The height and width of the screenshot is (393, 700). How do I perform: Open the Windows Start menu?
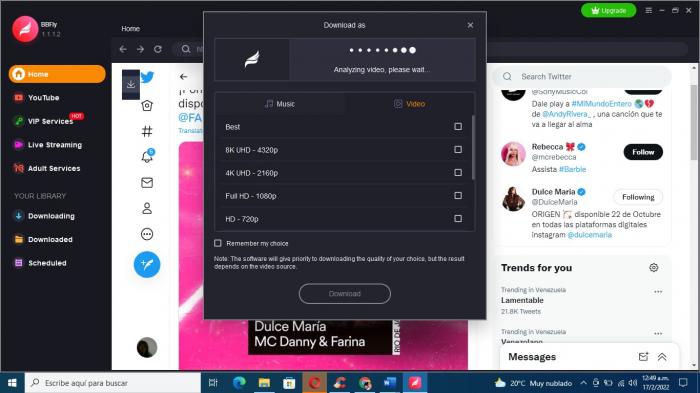(x=12, y=383)
